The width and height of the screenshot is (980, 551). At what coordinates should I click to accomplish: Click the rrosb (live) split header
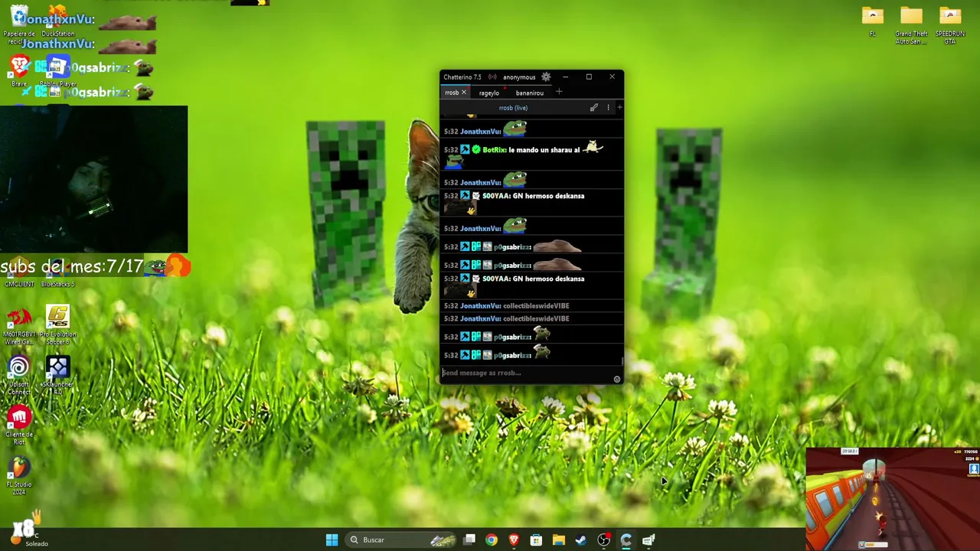coord(513,108)
